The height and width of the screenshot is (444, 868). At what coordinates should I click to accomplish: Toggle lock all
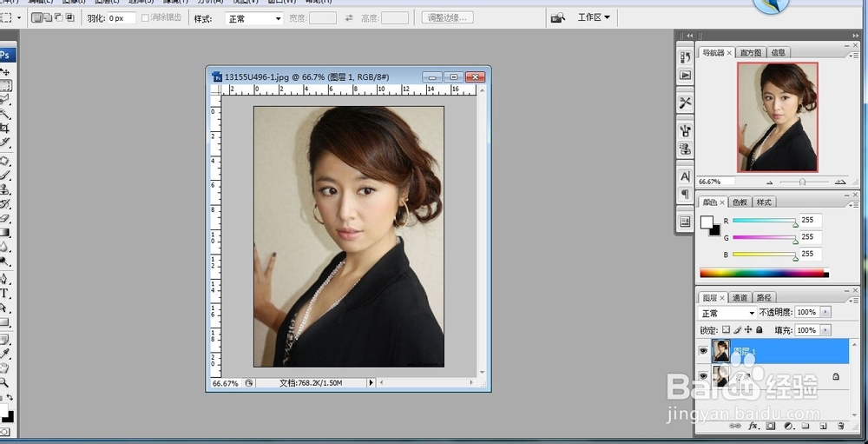[759, 330]
